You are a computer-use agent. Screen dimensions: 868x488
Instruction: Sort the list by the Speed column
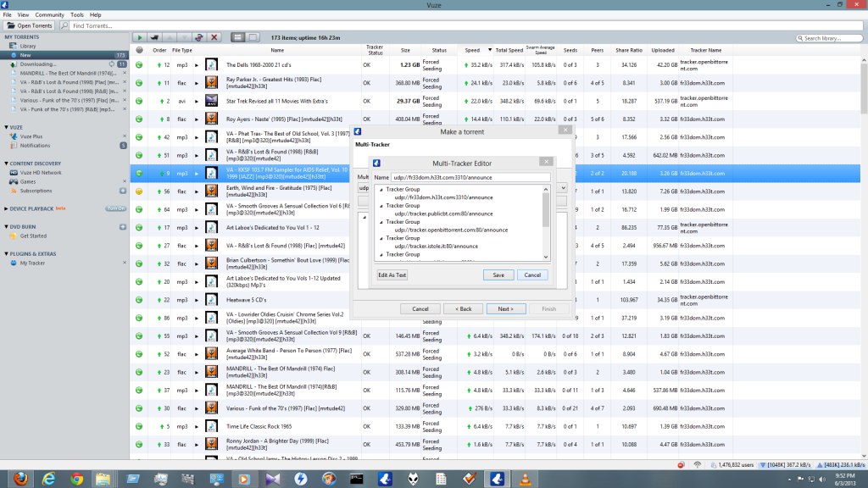[472, 50]
